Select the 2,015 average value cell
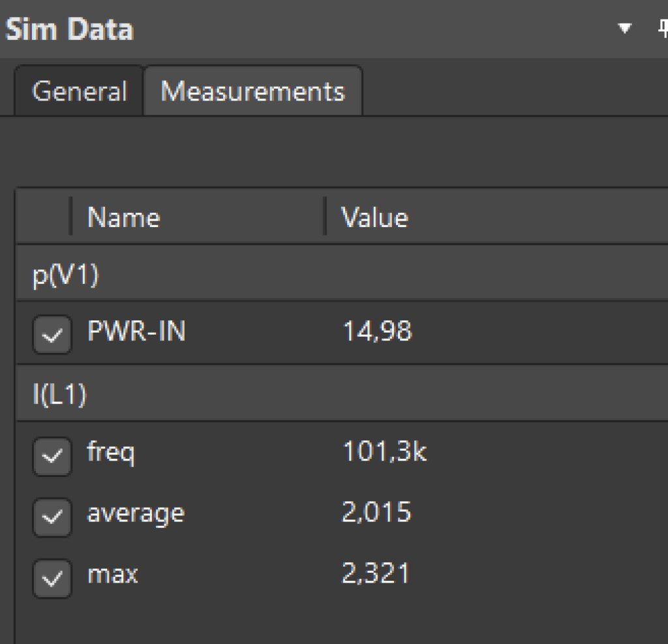The image size is (668, 644). [x=376, y=513]
